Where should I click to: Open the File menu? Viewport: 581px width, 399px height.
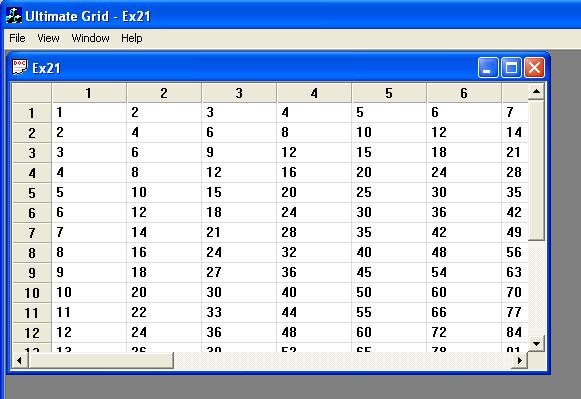click(17, 38)
